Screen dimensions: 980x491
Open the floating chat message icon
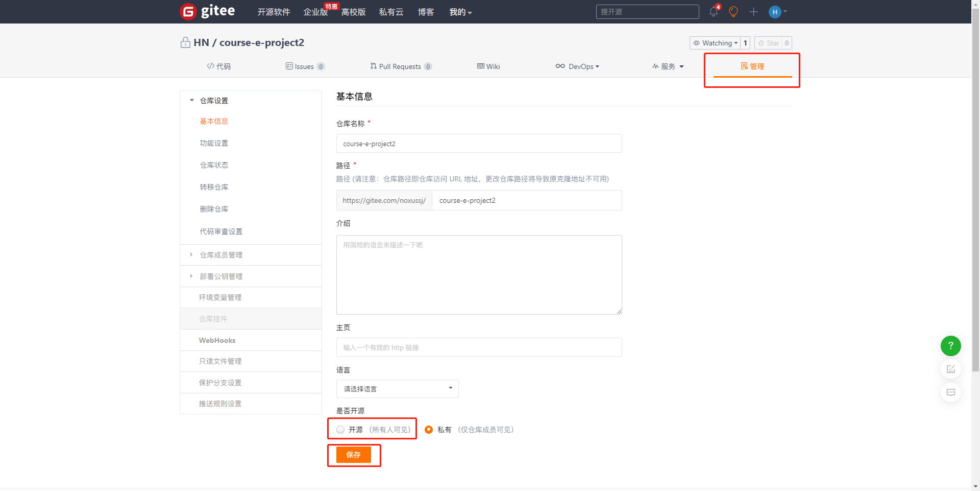[x=950, y=393]
